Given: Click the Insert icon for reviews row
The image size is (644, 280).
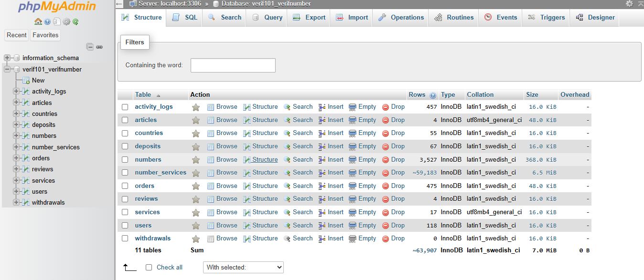Looking at the screenshot, I should pyautogui.click(x=322, y=199).
